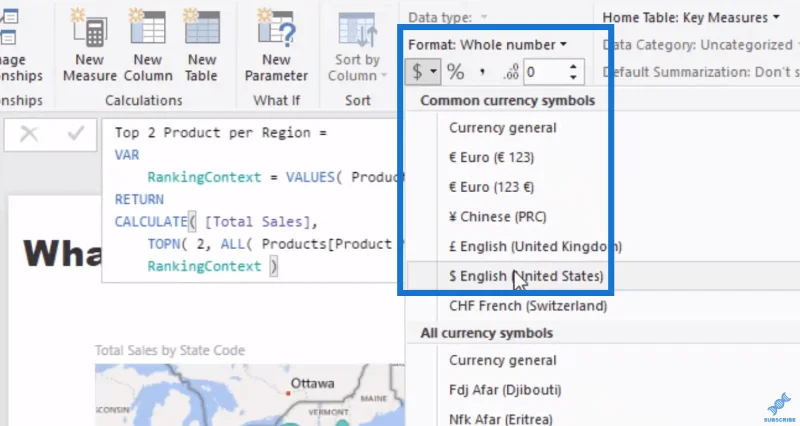800x426 pixels.
Task: Cancel formula edit with X button
Action: pyautogui.click(x=29, y=134)
